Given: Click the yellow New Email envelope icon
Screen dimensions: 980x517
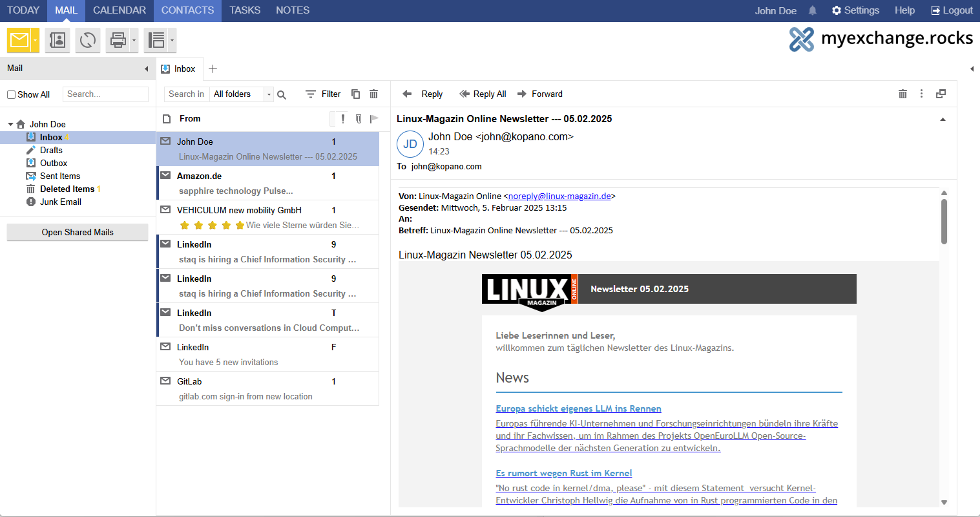Looking at the screenshot, I should point(19,40).
